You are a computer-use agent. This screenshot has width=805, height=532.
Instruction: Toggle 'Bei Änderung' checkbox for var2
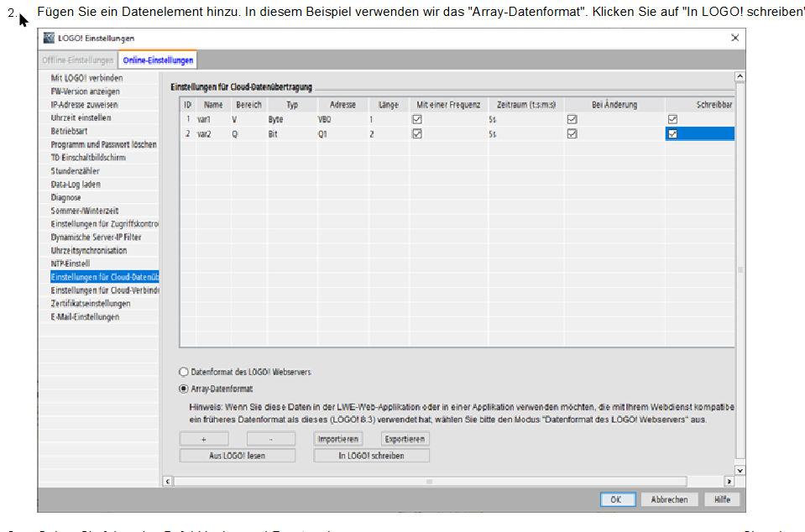(x=572, y=134)
